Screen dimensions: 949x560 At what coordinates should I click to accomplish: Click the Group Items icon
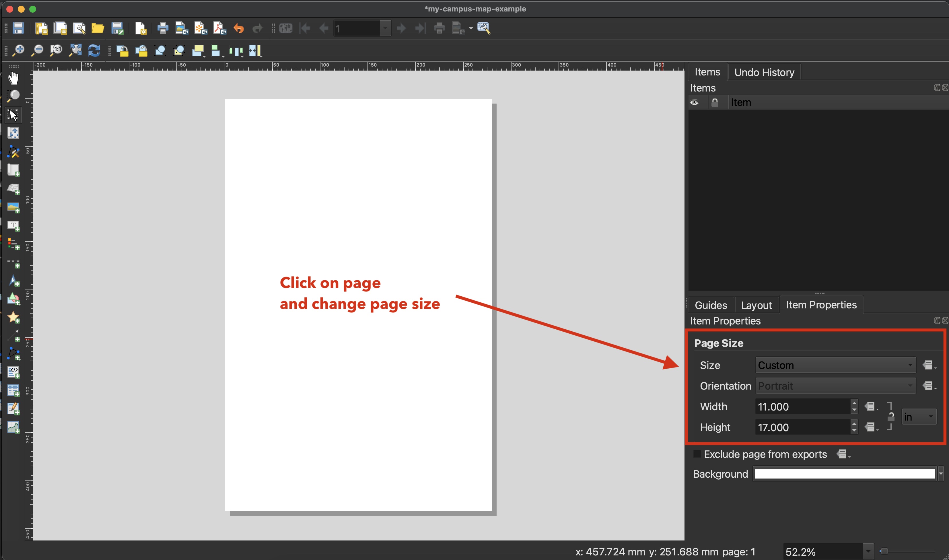[160, 50]
